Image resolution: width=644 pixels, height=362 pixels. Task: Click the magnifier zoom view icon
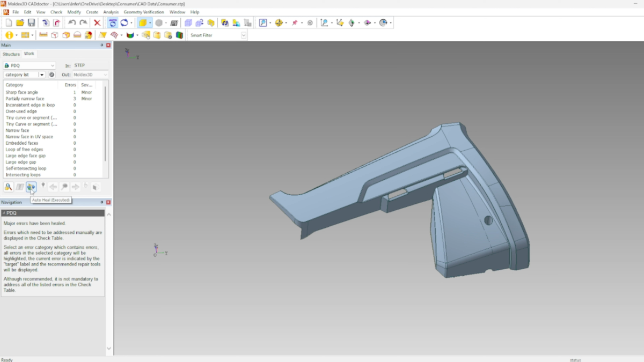click(x=263, y=23)
